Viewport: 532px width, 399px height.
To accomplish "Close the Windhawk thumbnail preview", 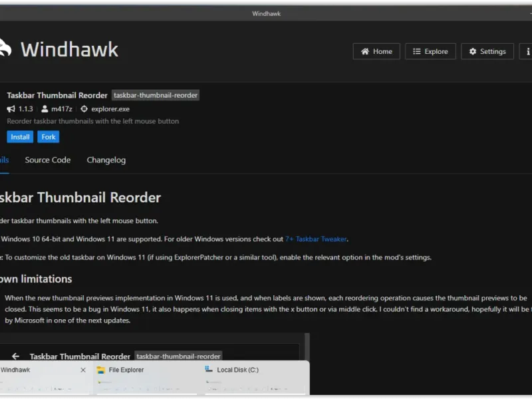I will (x=83, y=370).
